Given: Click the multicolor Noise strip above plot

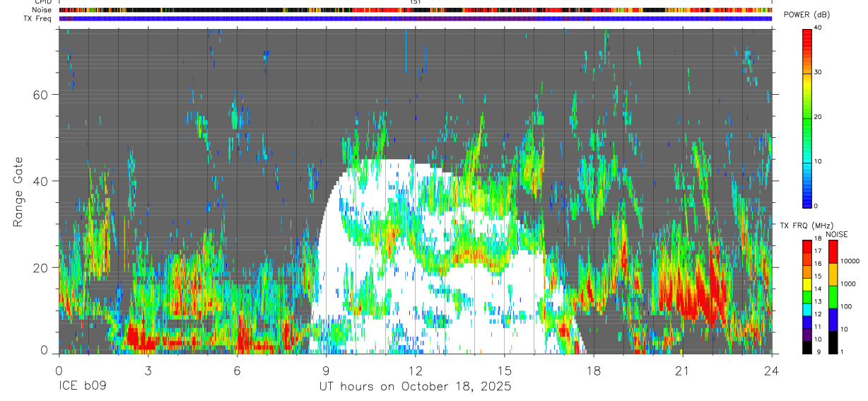Looking at the screenshot, I should pyautogui.click(x=416, y=10).
